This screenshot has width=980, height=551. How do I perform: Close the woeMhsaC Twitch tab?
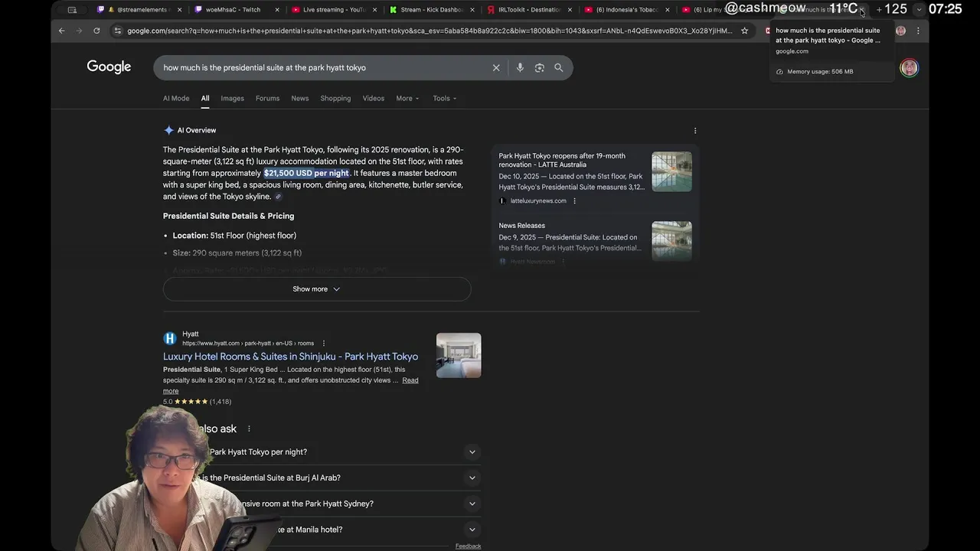pos(277,10)
